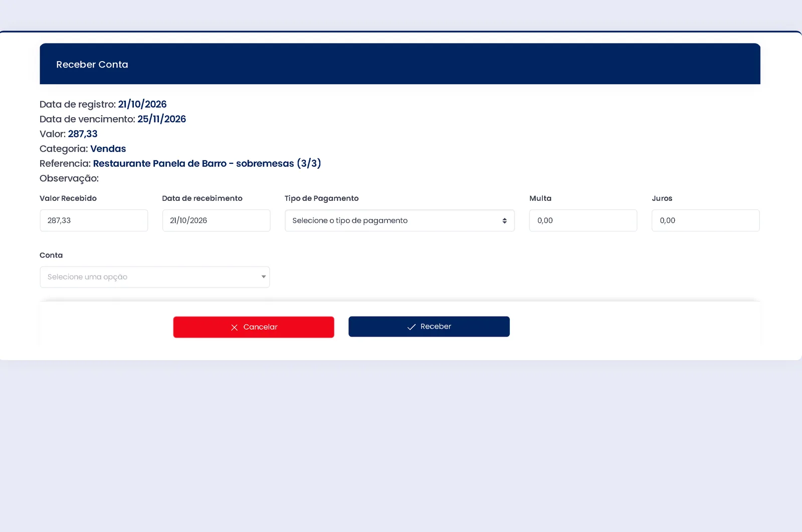
Task: Click the registration date 21/10/2026 text
Action: click(142, 104)
